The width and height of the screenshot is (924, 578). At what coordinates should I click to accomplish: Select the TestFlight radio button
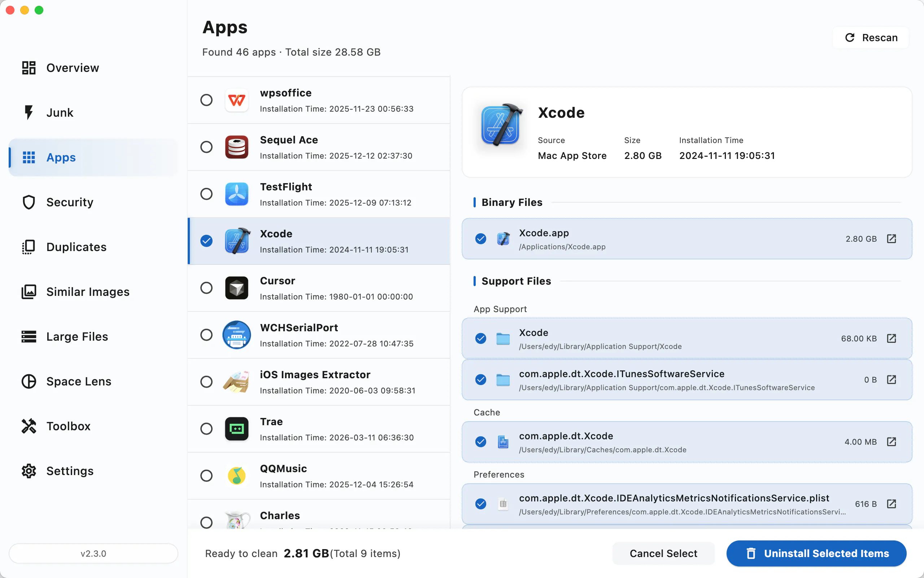point(206,194)
